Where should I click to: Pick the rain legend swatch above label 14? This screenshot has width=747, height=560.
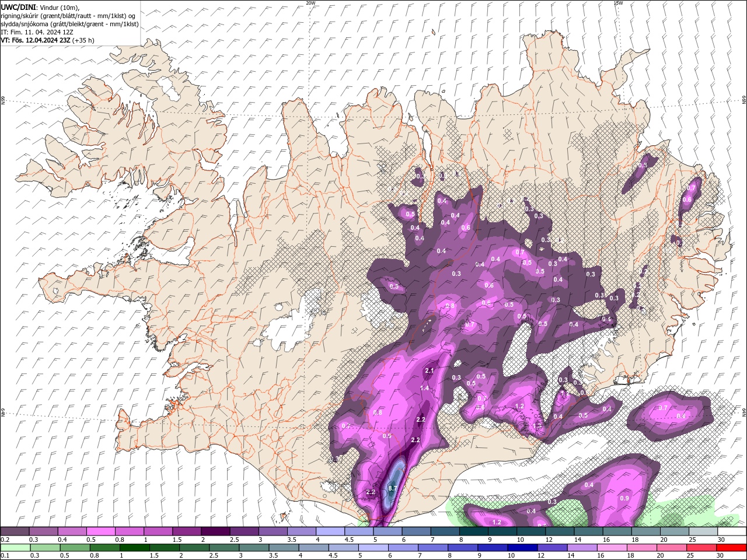[x=581, y=548]
